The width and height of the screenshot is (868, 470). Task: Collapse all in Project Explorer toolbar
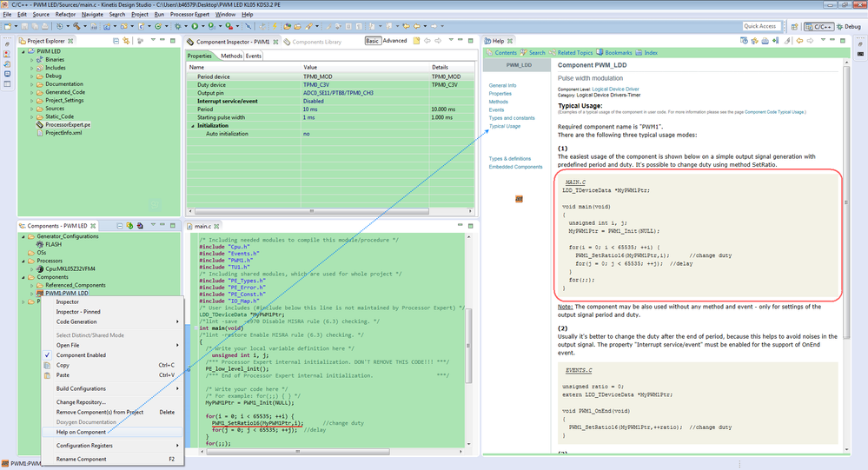[116, 41]
